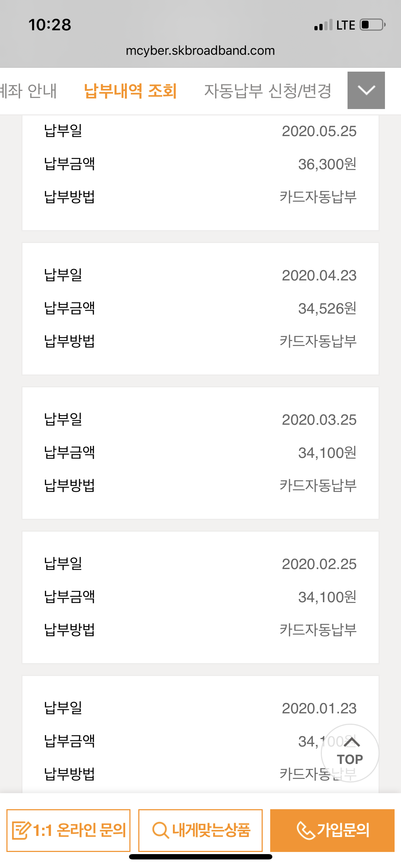Open the partially visible 계좌 안내 tab
The width and height of the screenshot is (401, 868).
[x=29, y=91]
